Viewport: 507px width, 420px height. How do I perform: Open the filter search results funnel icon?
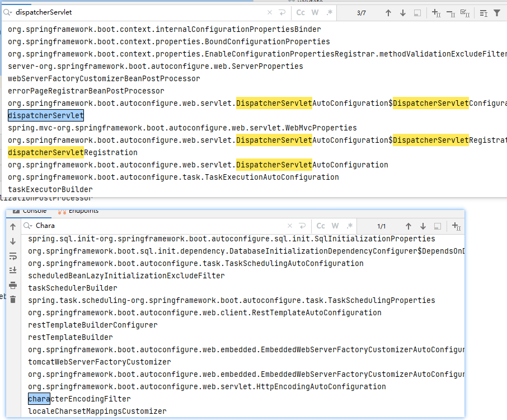497,13
